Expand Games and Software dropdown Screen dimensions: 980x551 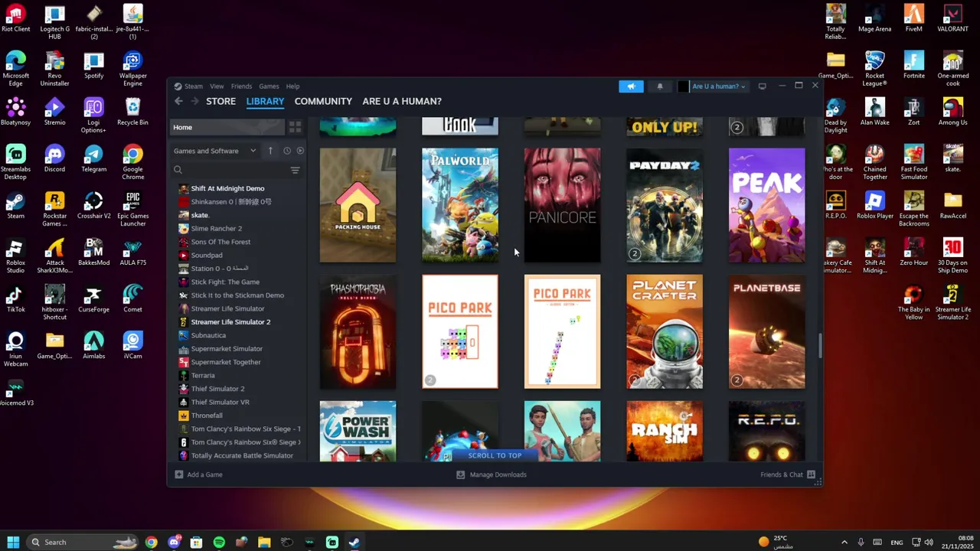click(214, 151)
